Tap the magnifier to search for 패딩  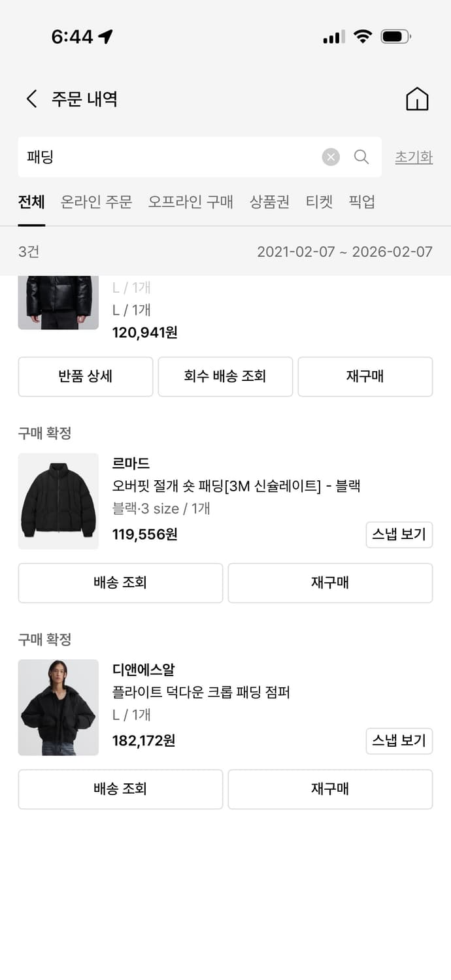click(361, 157)
